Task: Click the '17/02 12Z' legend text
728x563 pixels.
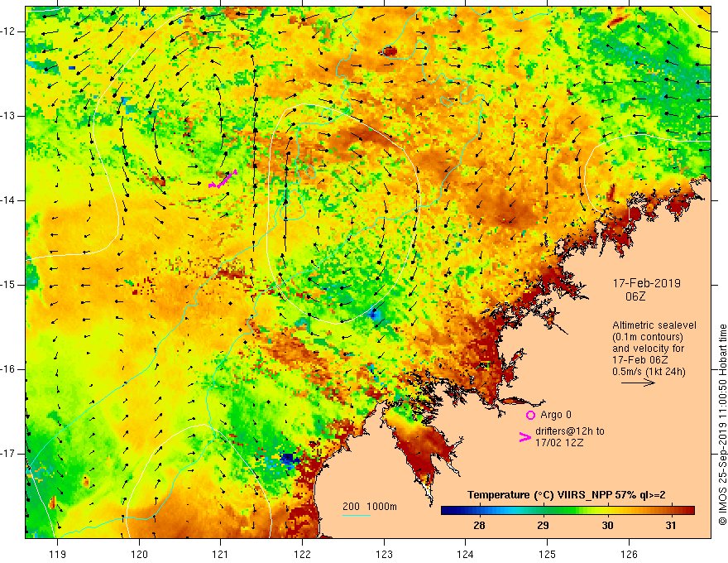Action: (x=559, y=443)
